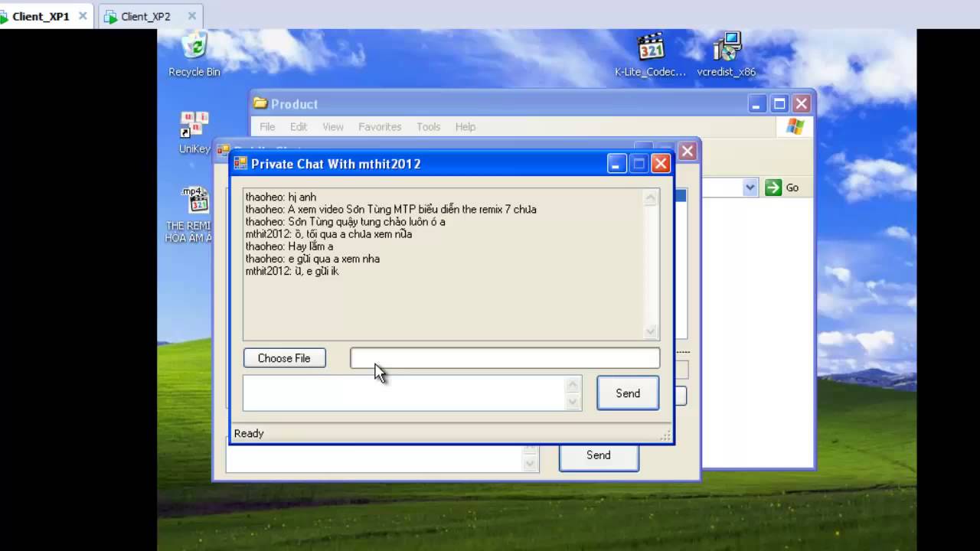Click the Choose File button
Screen dimensions: 980x551
pos(284,358)
